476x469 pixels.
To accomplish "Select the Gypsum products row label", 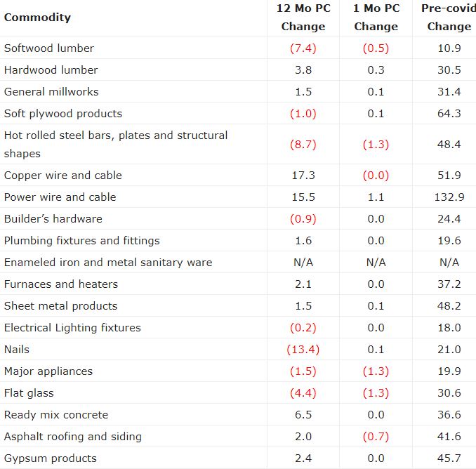I will (x=51, y=458).
